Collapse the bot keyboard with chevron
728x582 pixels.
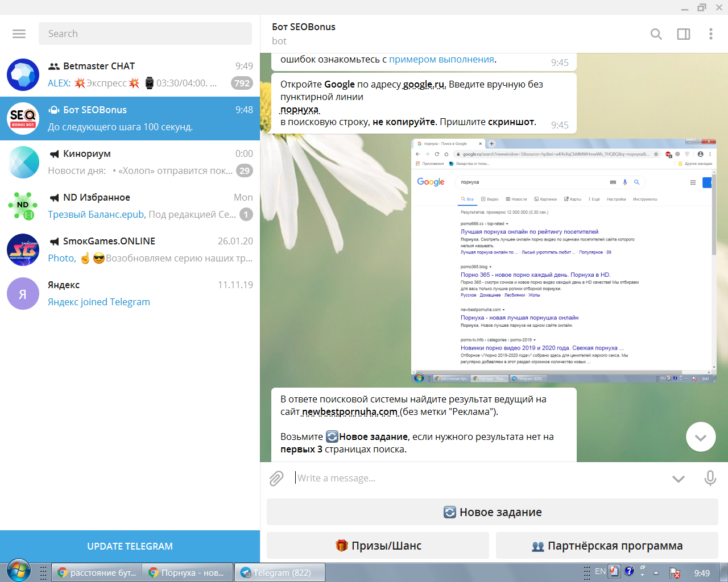pos(678,479)
